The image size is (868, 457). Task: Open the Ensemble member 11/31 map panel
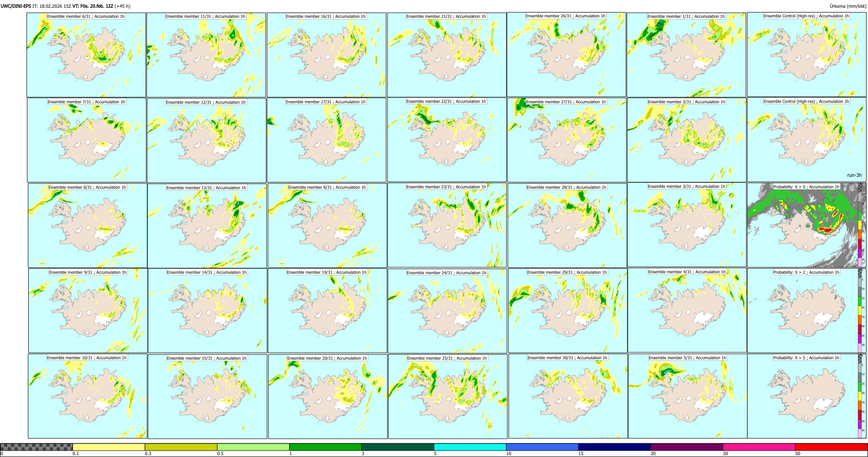point(206,55)
